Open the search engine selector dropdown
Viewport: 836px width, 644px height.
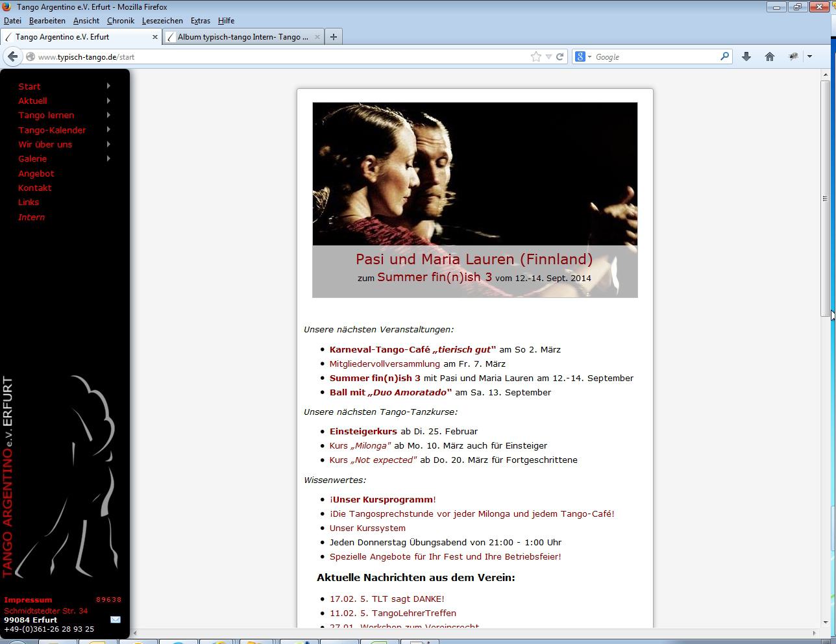click(584, 56)
